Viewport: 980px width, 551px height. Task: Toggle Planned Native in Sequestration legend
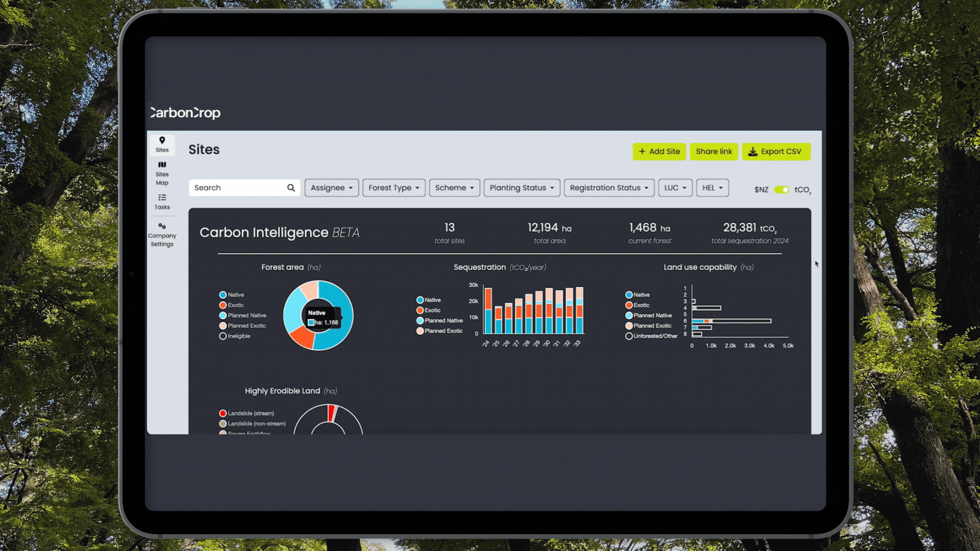point(439,320)
